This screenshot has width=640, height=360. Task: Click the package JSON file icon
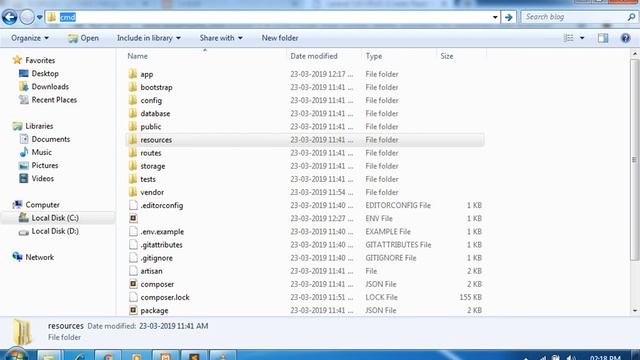[133, 310]
